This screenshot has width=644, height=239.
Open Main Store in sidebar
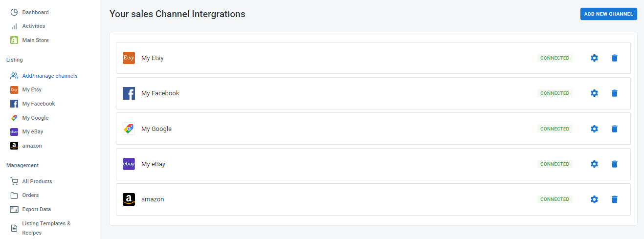click(x=35, y=41)
